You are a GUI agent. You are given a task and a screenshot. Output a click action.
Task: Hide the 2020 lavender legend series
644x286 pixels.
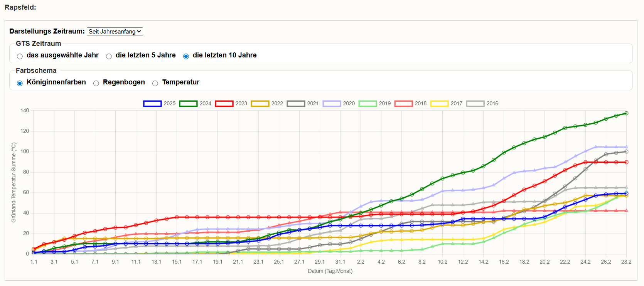(x=332, y=104)
